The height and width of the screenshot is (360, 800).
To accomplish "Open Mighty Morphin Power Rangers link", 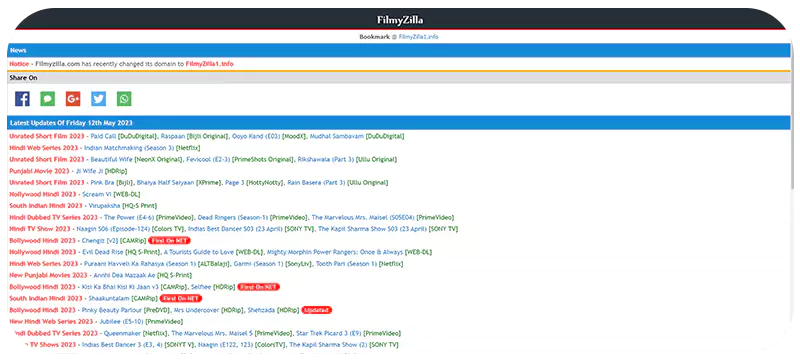I will (x=335, y=252).
